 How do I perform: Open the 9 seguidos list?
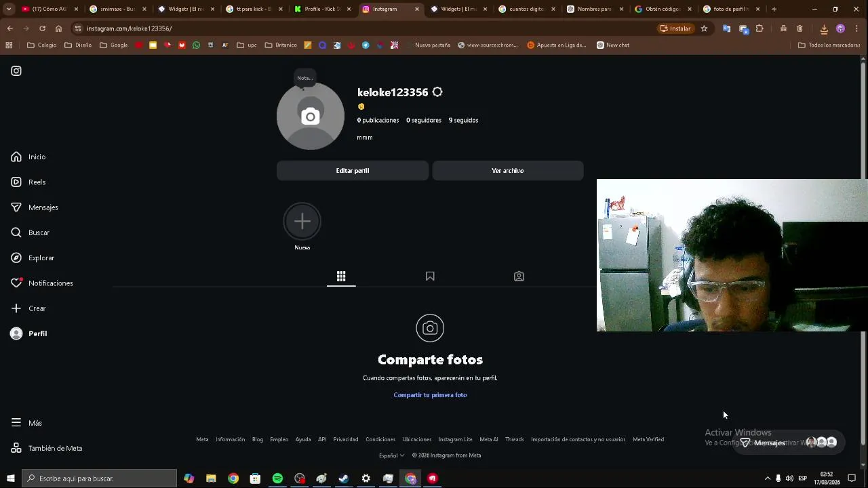coord(464,121)
